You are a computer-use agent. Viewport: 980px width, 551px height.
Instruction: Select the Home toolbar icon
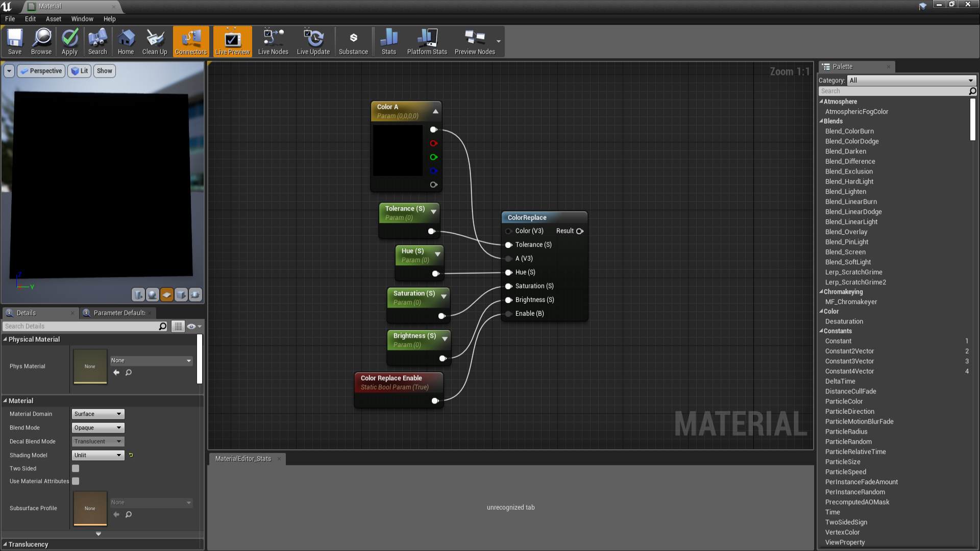(x=126, y=41)
